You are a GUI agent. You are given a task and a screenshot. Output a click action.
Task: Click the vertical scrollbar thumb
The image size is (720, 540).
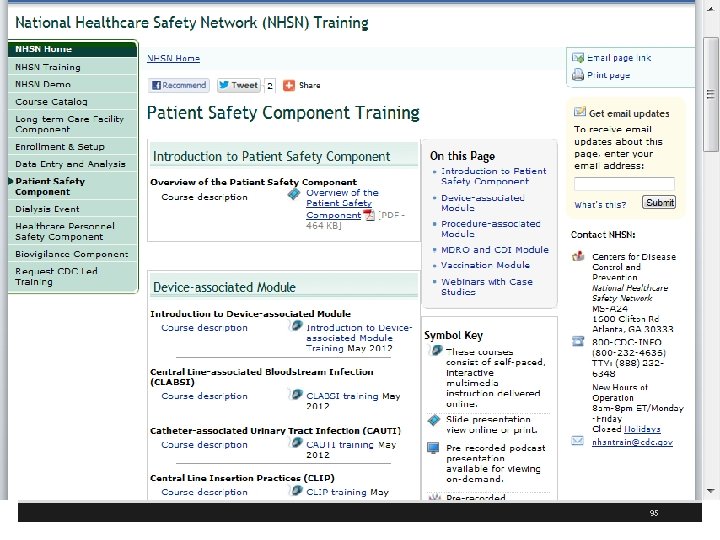[x=711, y=95]
